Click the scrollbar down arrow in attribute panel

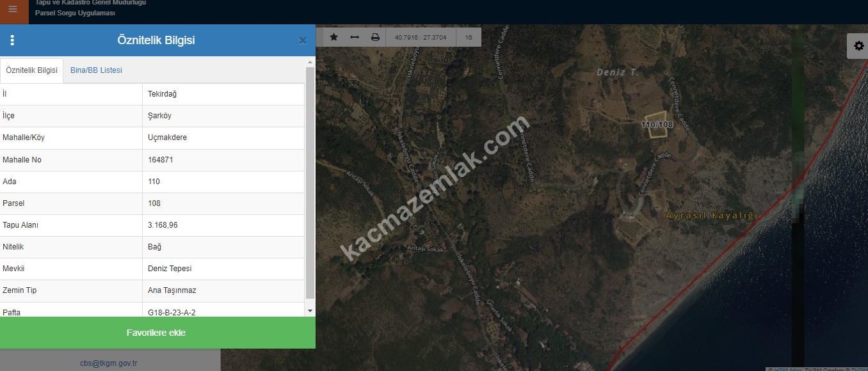[x=310, y=311]
